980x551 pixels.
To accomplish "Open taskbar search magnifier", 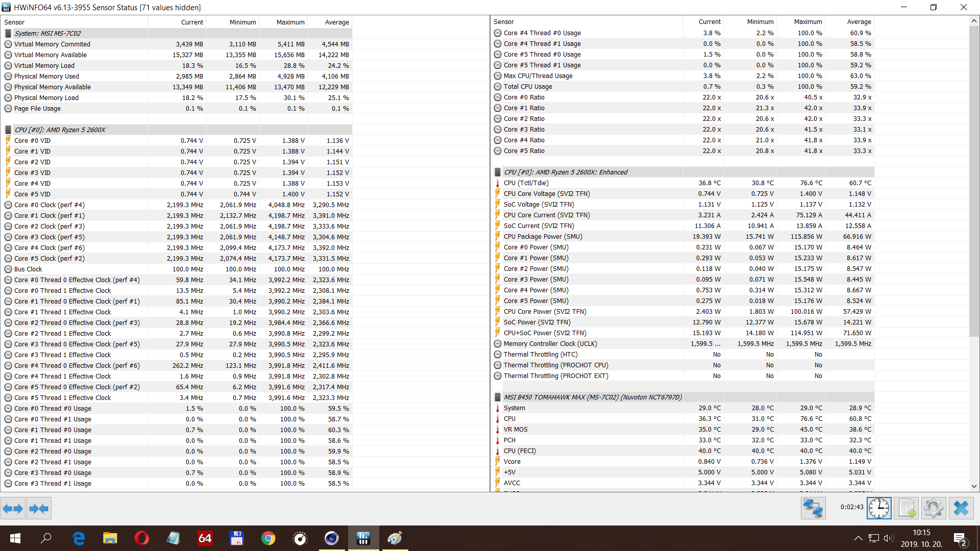I will tap(46, 538).
